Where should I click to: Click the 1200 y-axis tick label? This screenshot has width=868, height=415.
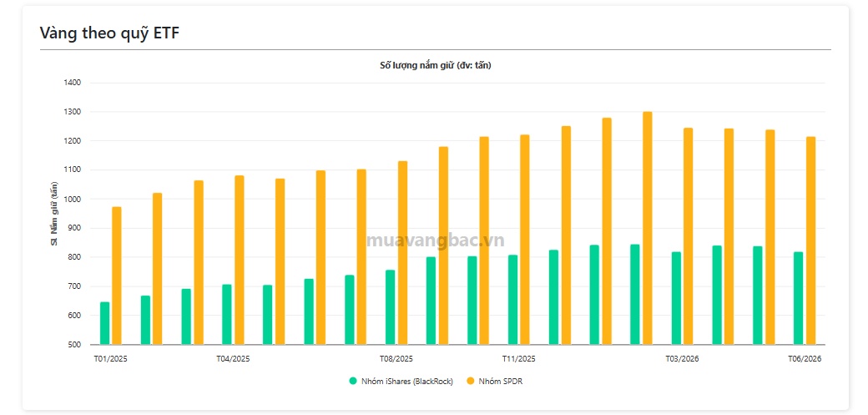[x=73, y=141]
